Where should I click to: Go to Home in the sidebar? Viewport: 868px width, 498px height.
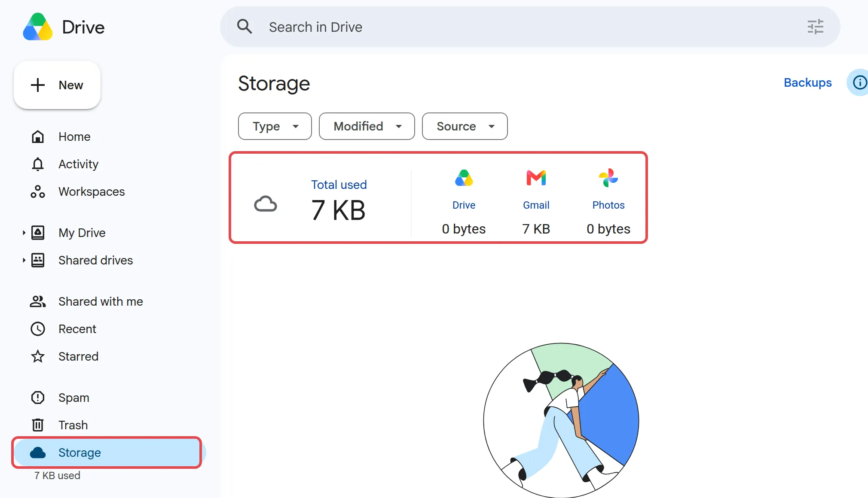[109, 137]
